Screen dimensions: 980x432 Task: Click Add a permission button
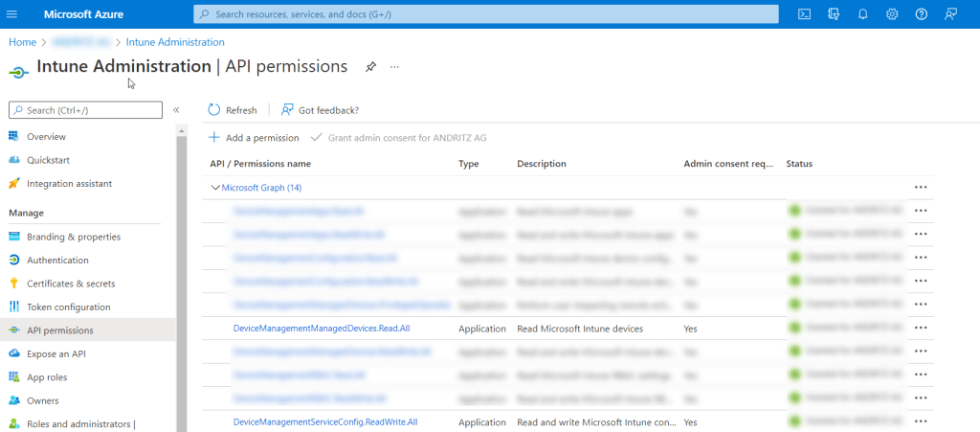point(254,138)
